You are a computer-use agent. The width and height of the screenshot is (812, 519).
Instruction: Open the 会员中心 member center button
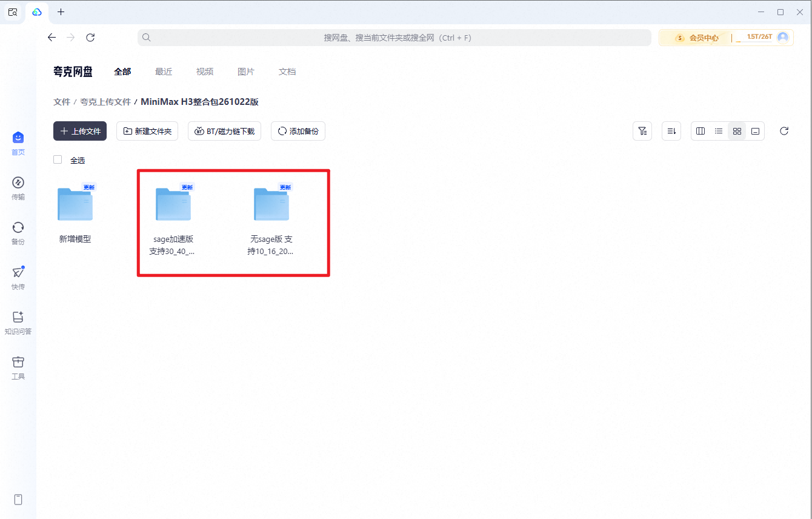697,38
